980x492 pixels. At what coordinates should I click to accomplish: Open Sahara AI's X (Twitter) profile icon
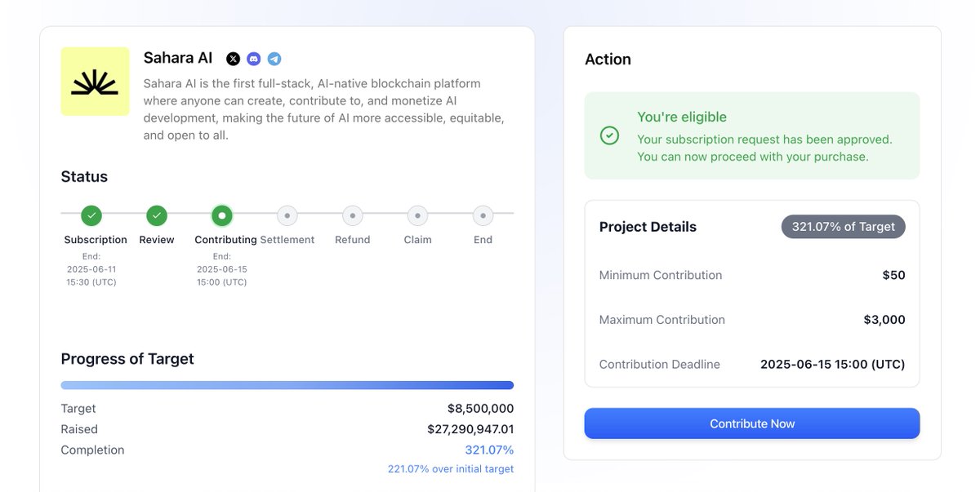[x=234, y=59]
